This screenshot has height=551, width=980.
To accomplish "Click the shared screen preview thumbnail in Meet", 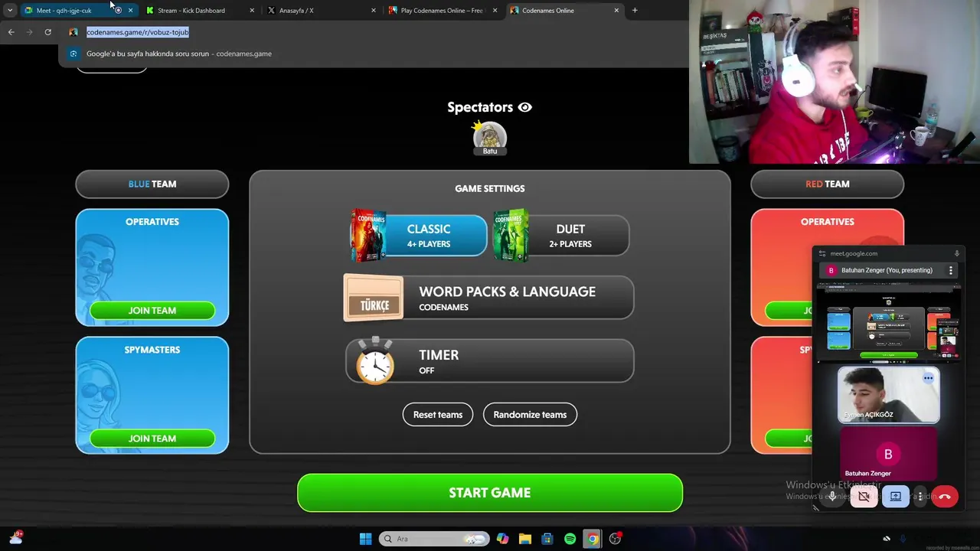I will [x=888, y=322].
